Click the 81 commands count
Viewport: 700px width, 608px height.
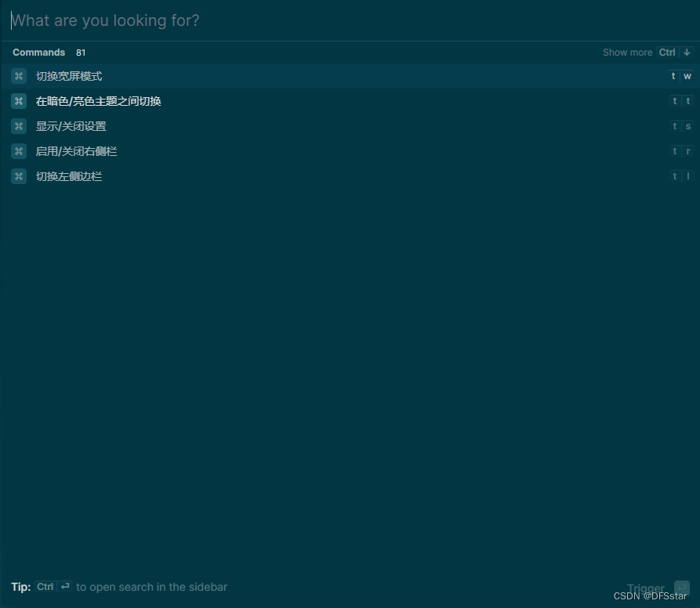pyautogui.click(x=81, y=52)
